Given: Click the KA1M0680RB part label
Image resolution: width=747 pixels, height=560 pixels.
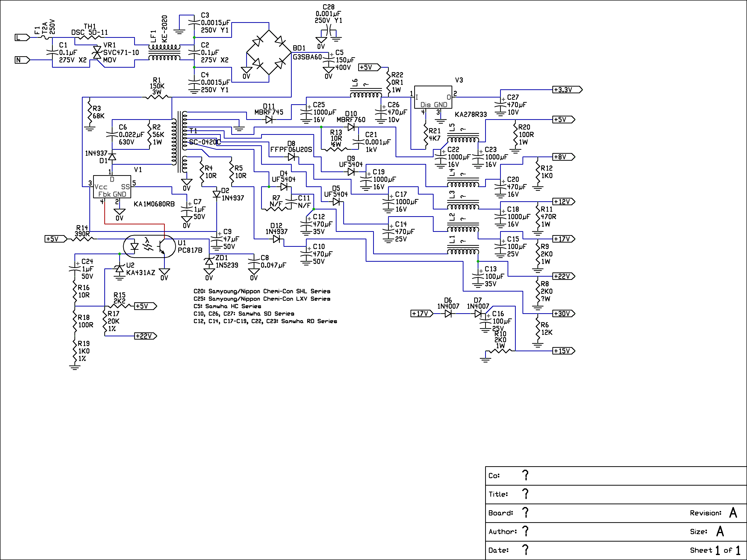Looking at the screenshot, I should tap(154, 204).
